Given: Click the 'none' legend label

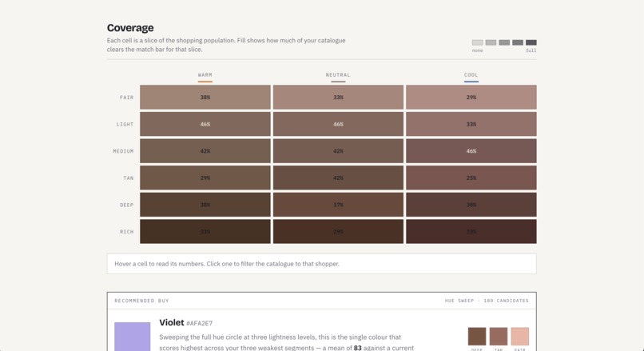Looking at the screenshot, I should point(477,50).
